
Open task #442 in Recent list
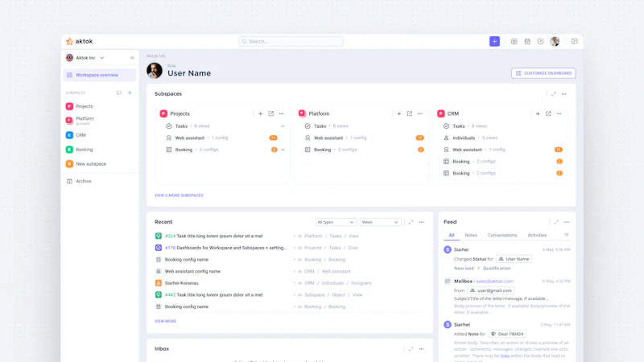click(x=213, y=294)
